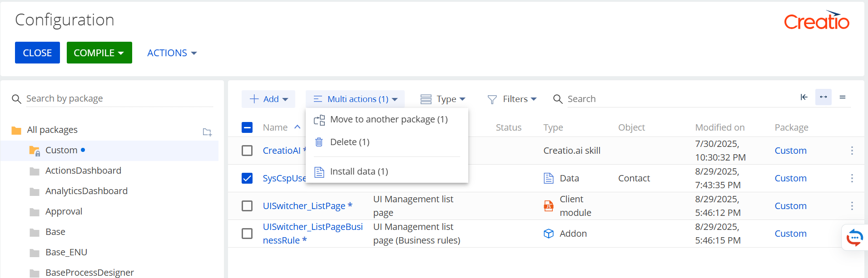The image size is (868, 278).
Task: Toggle the select-all header checkbox
Action: point(247,127)
